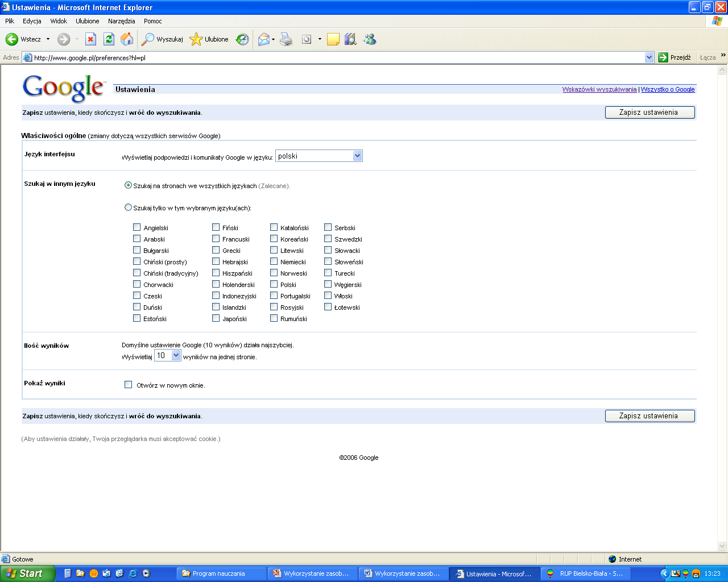Check the Hiszpański language box
The width and height of the screenshot is (728, 582).
[216, 273]
